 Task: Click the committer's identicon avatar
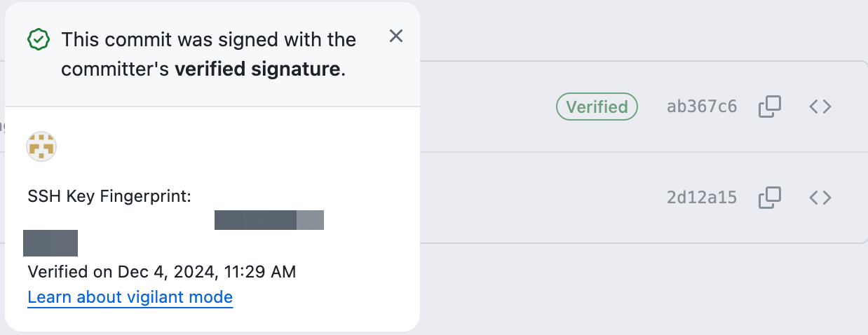click(x=41, y=146)
